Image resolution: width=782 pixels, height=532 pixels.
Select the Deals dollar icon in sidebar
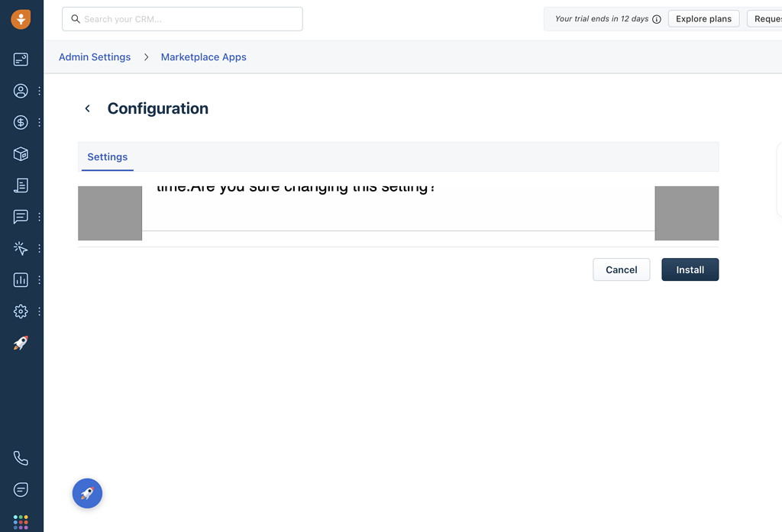[x=21, y=122]
